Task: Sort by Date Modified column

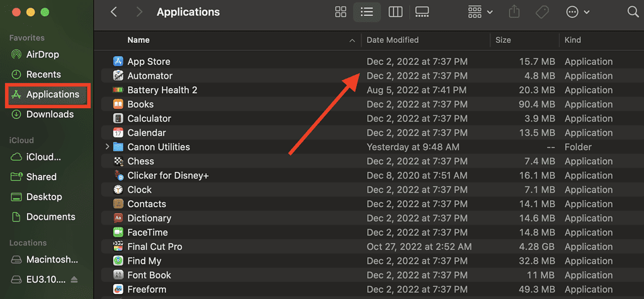Action: [426, 40]
